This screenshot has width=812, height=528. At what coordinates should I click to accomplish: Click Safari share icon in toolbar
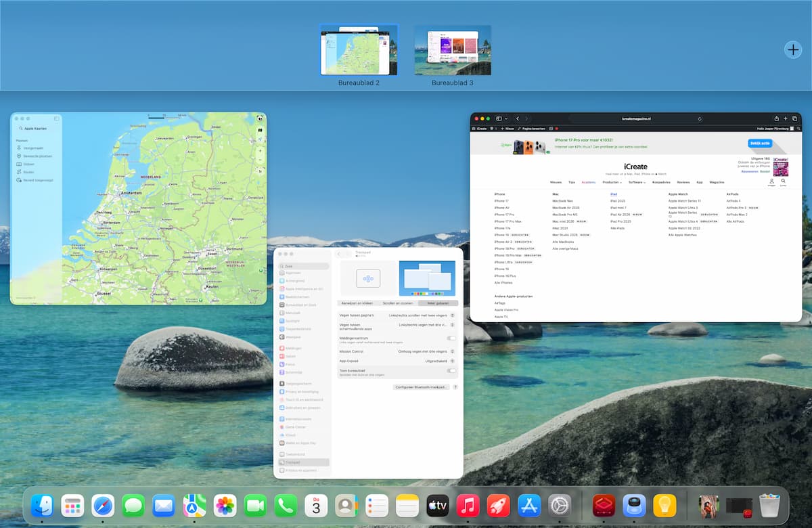[776, 118]
